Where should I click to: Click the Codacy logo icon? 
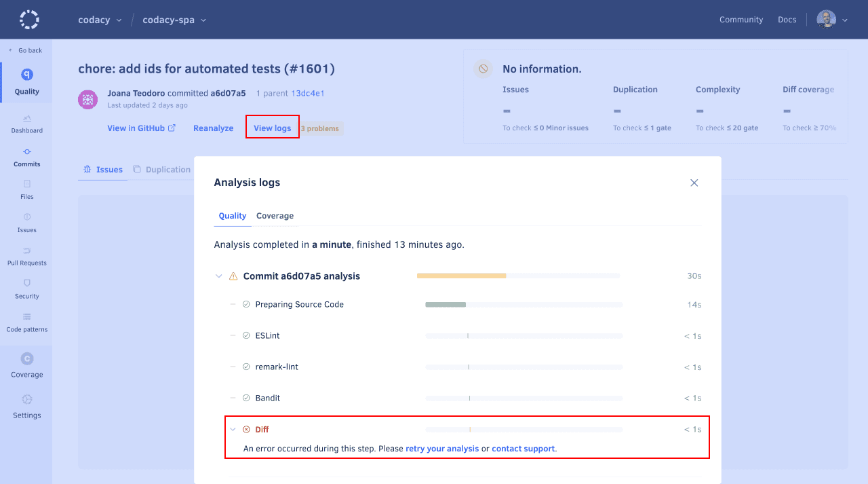click(x=29, y=20)
